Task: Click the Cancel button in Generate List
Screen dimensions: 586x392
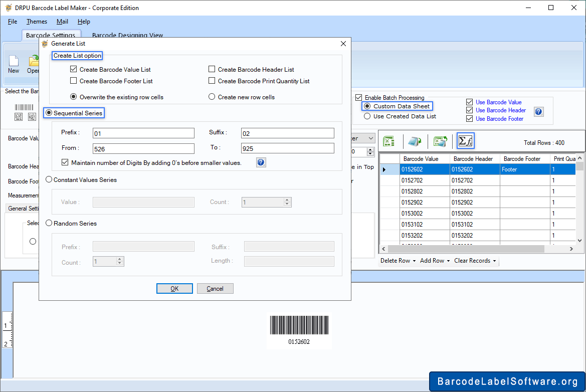Action: [215, 289]
